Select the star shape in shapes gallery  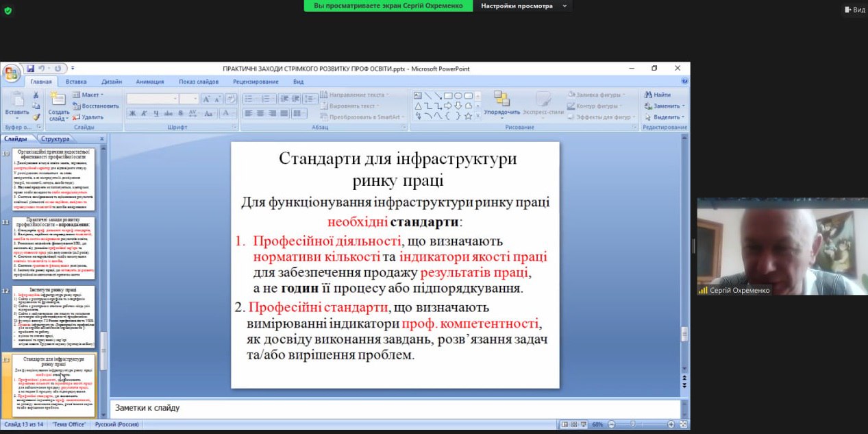click(x=469, y=116)
